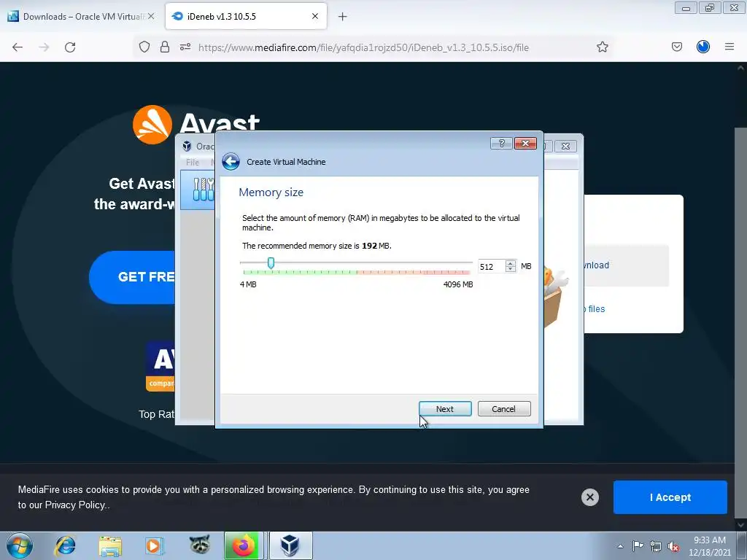
Task: Launch Internet Explorer from taskbar
Action: coord(65,545)
